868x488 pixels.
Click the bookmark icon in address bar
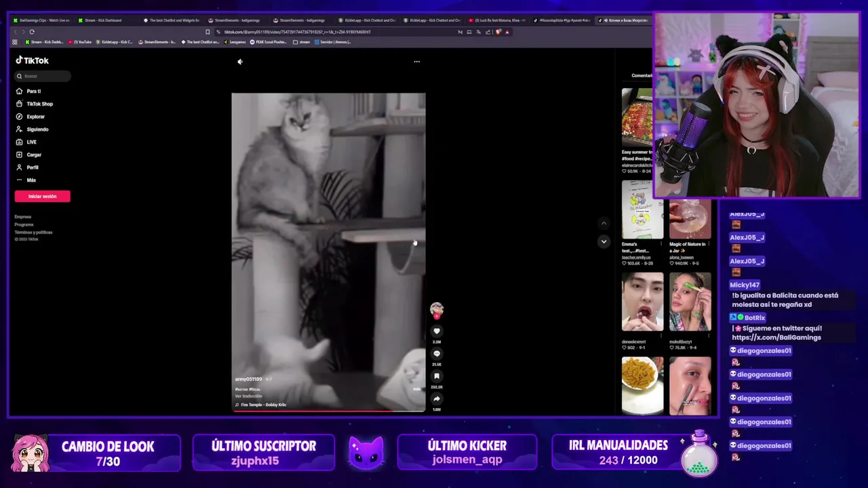[x=208, y=32]
